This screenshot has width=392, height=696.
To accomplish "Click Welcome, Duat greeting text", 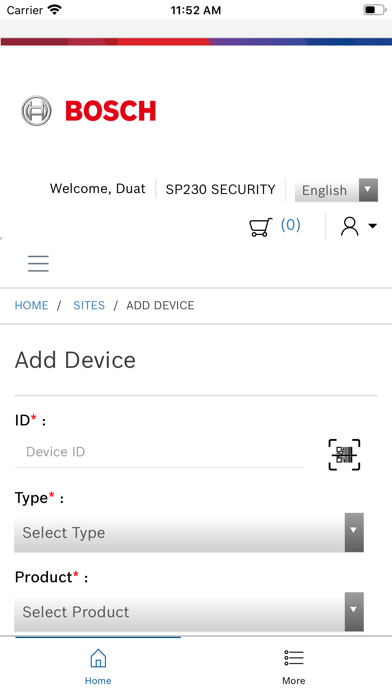I will 98,189.
